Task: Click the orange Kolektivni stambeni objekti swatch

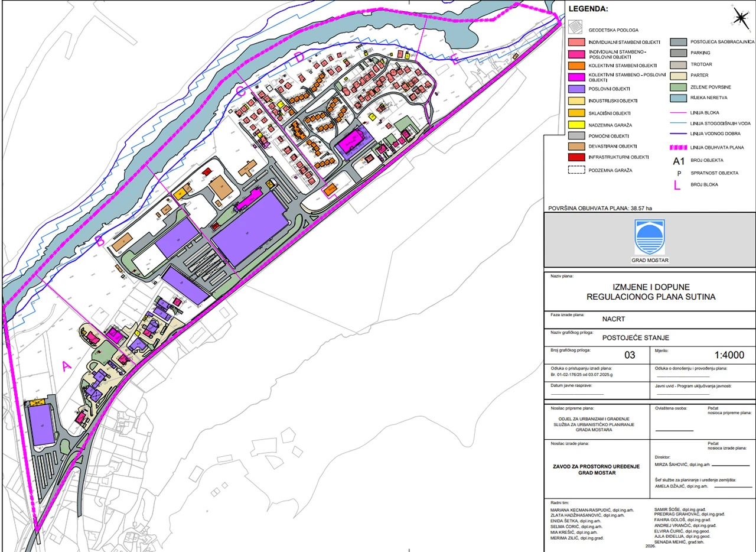Action: click(575, 65)
